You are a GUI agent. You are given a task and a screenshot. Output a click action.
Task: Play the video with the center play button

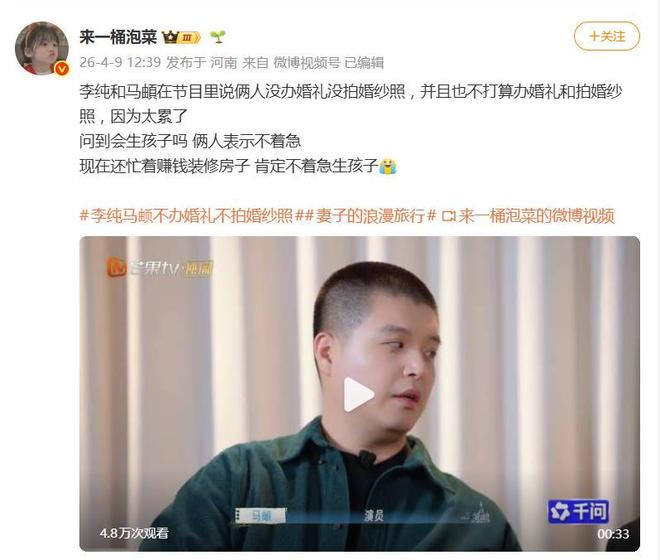tap(358, 394)
